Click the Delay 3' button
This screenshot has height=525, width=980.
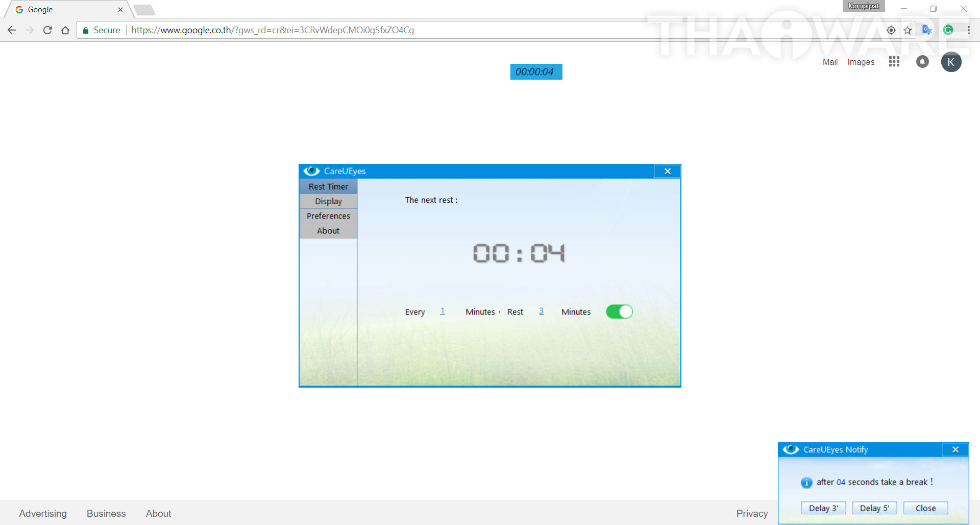(823, 508)
